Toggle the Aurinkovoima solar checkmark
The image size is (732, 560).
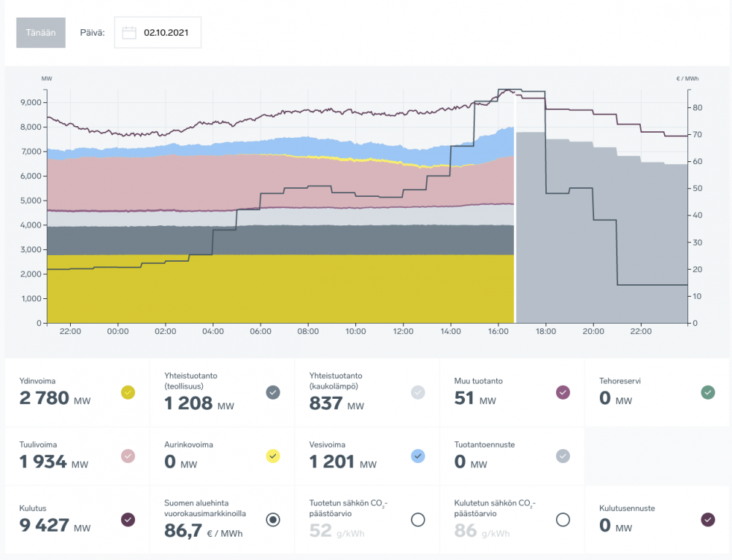pyautogui.click(x=273, y=456)
